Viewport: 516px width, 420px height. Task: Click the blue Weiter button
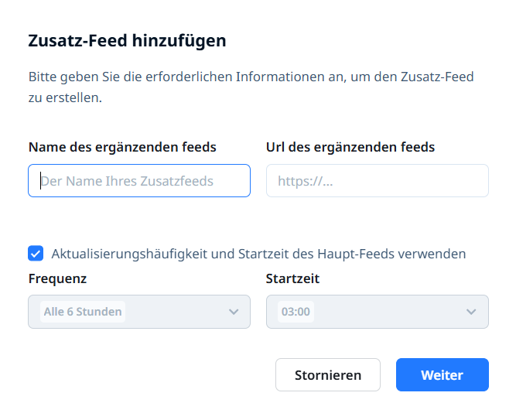(443, 375)
